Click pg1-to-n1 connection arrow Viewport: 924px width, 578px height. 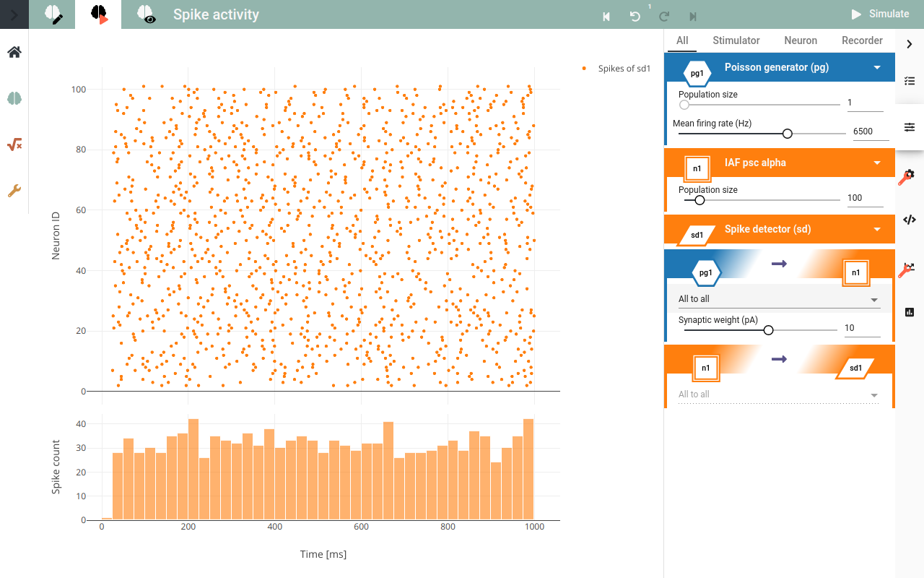coord(779,264)
